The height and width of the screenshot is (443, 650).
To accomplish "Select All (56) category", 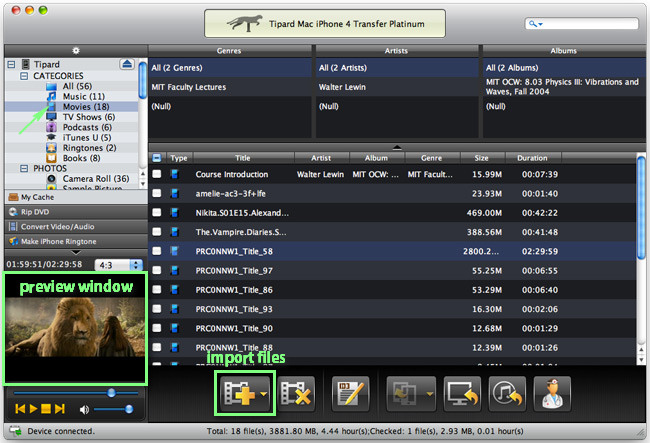I will click(x=77, y=86).
